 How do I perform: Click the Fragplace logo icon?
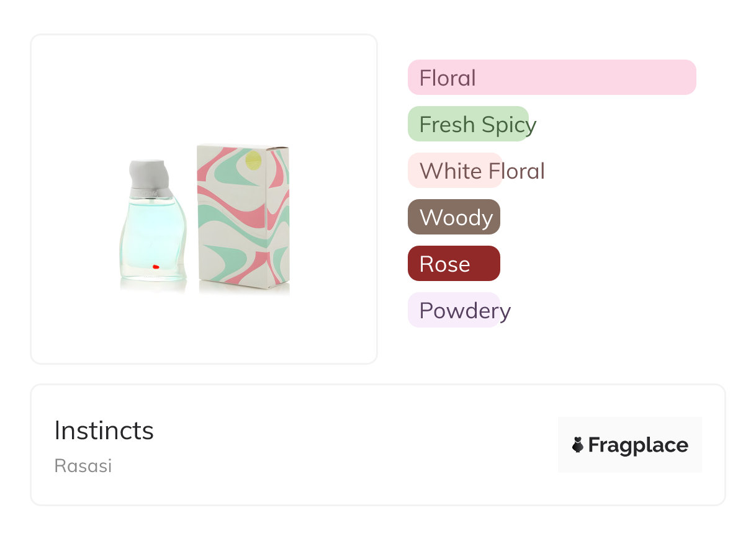(578, 445)
